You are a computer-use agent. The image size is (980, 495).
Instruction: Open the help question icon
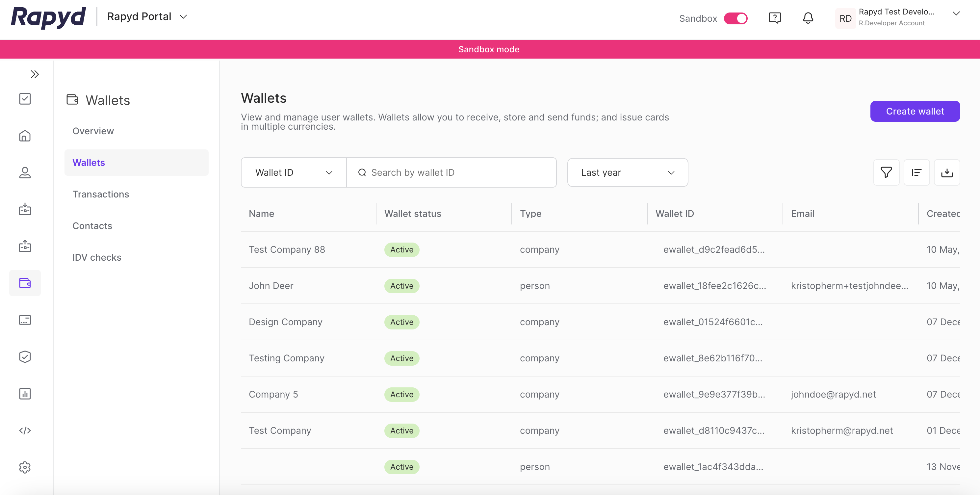(x=775, y=18)
